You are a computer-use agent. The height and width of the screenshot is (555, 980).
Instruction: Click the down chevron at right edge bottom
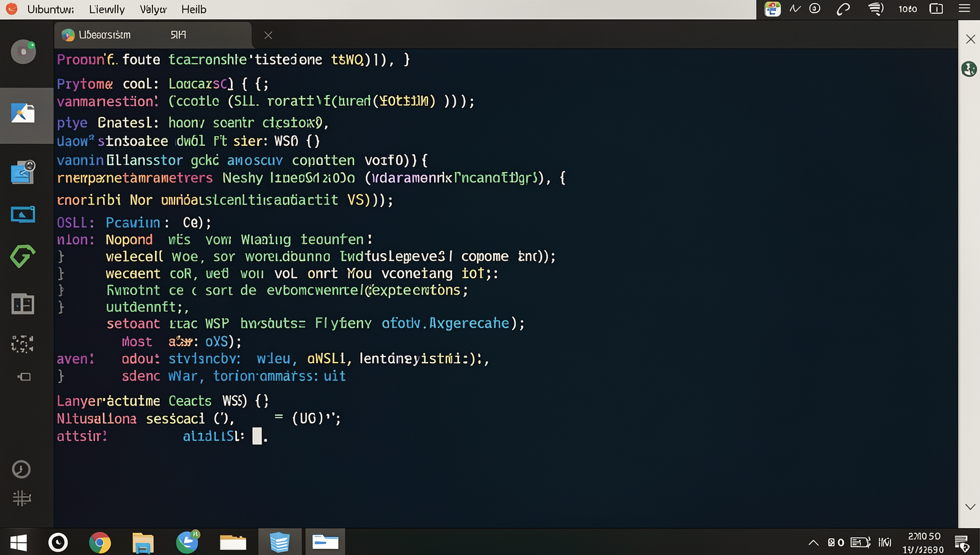pos(970,507)
